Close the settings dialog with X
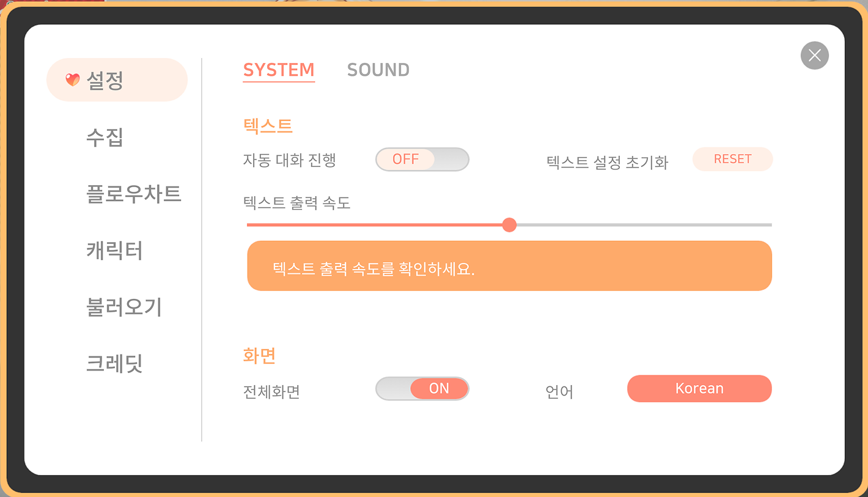This screenshot has height=497, width=868. 814,56
